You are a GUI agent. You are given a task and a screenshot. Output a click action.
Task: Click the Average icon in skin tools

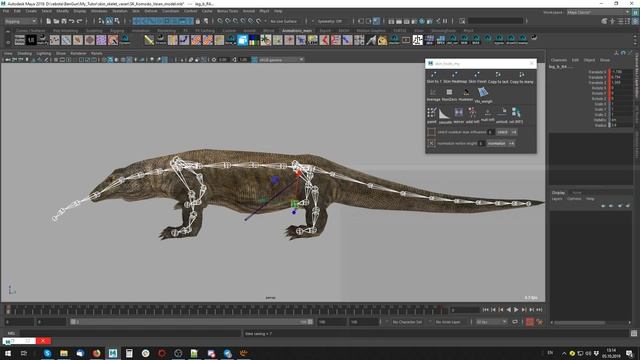[x=433, y=92]
